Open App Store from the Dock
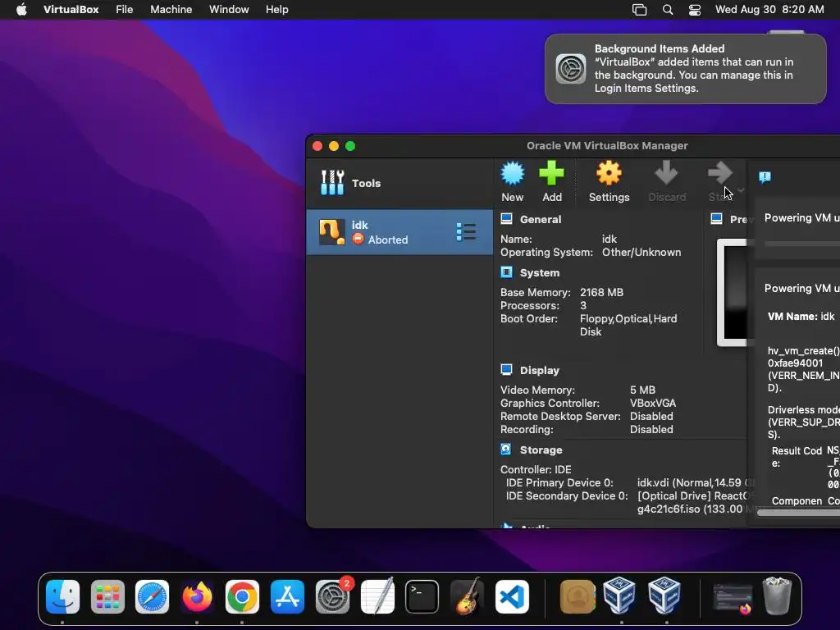This screenshot has height=630, width=840. [287, 597]
